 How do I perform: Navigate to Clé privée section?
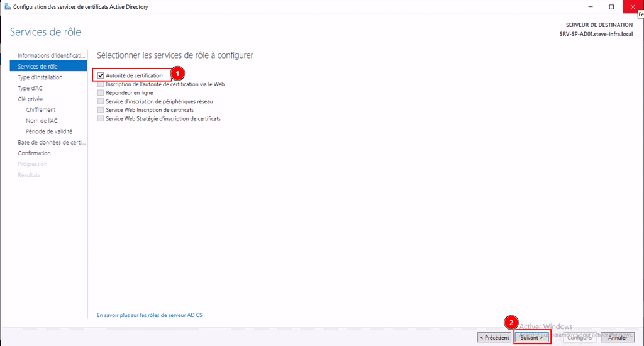point(30,99)
